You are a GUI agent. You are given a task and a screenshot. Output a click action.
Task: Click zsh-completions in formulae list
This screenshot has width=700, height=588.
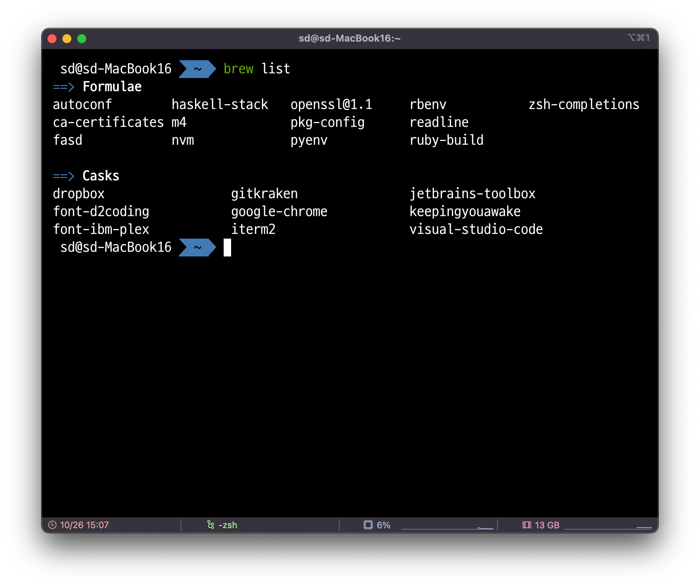pos(584,104)
